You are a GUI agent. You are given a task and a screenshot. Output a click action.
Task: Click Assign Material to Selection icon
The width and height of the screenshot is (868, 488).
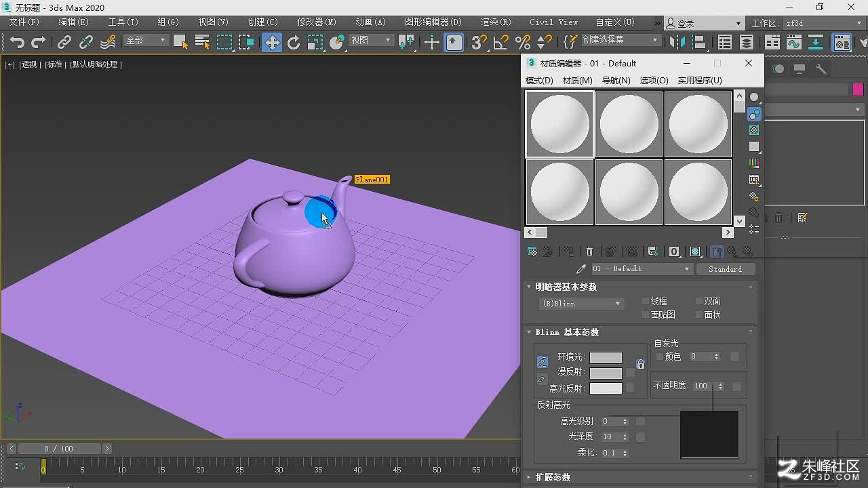[568, 251]
